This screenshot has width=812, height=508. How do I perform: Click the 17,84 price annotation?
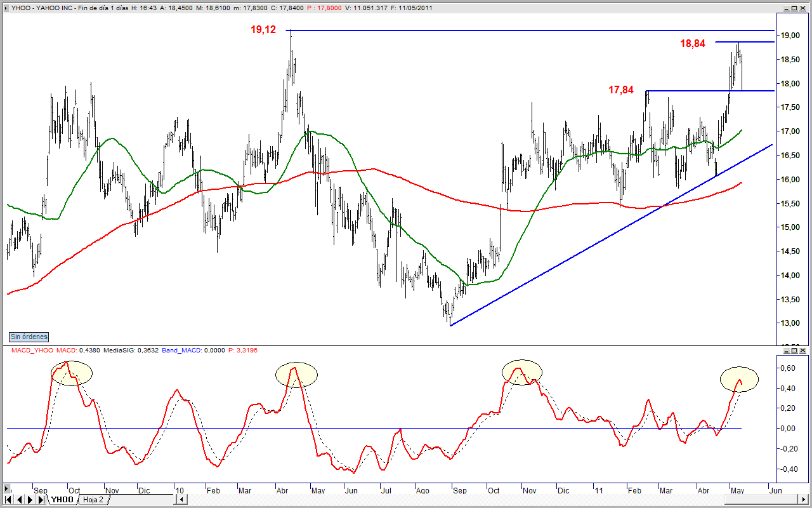pos(621,90)
